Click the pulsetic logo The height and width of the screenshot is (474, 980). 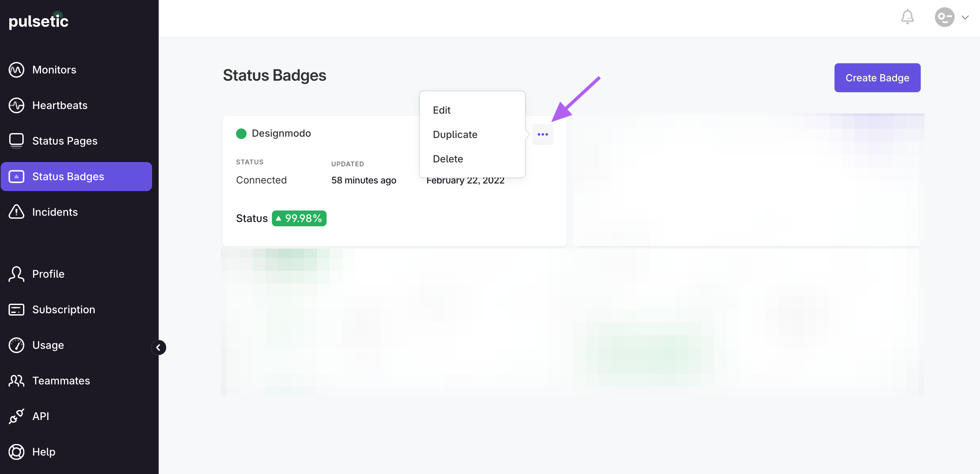(x=39, y=21)
